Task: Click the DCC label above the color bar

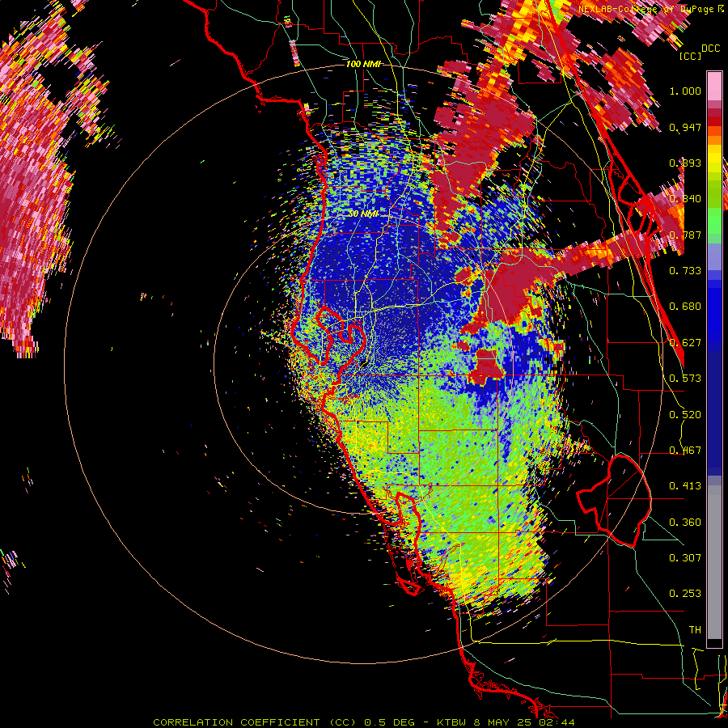Action: point(710,49)
